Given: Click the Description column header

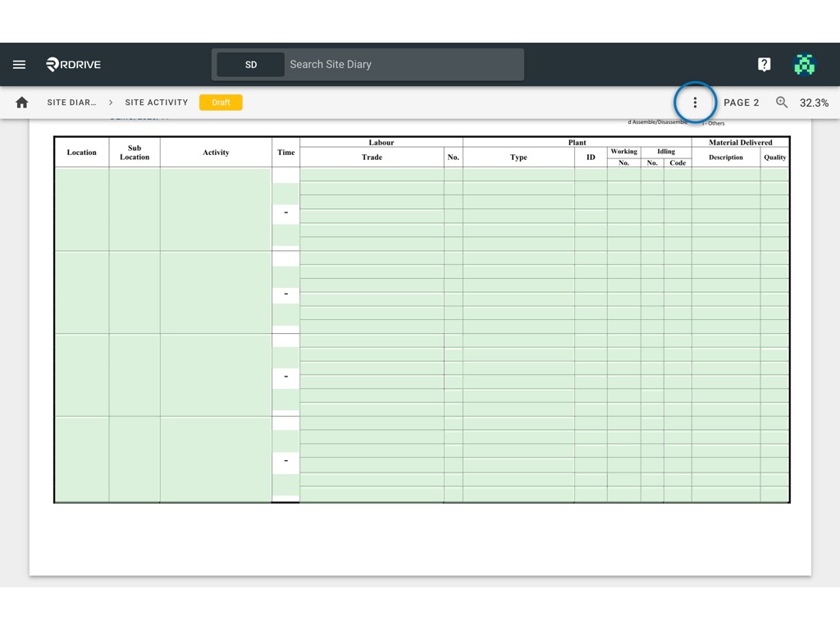Looking at the screenshot, I should [x=726, y=157].
